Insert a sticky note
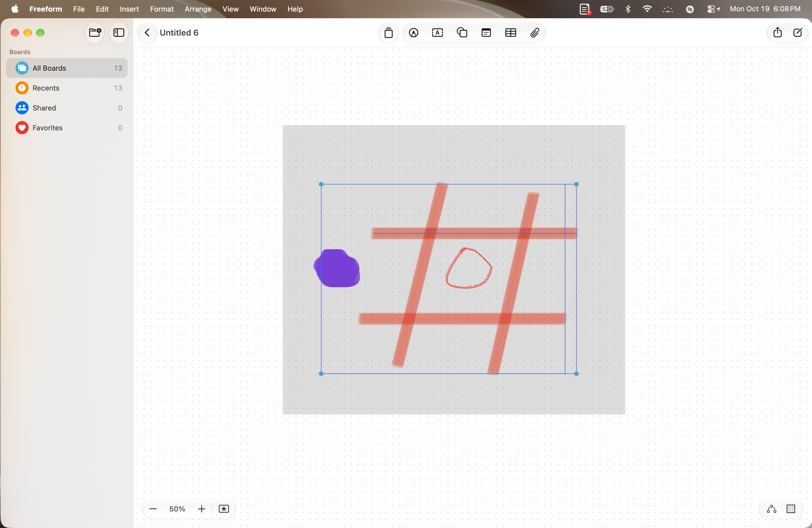812x528 pixels. tap(388, 33)
